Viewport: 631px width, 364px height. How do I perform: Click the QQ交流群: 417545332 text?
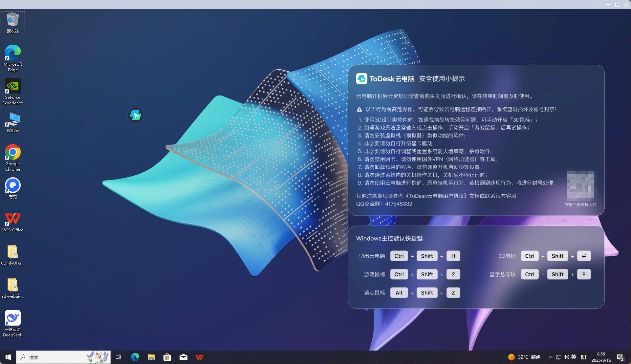384,204
